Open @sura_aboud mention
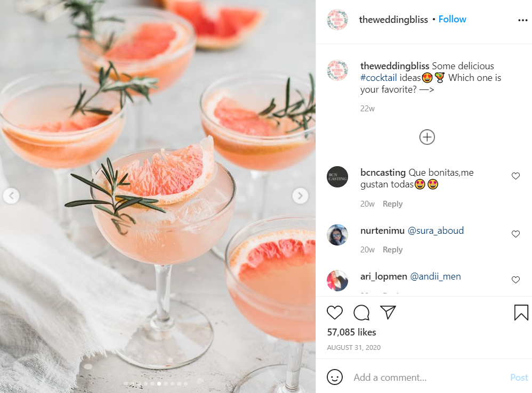The height and width of the screenshot is (393, 532). click(x=436, y=231)
